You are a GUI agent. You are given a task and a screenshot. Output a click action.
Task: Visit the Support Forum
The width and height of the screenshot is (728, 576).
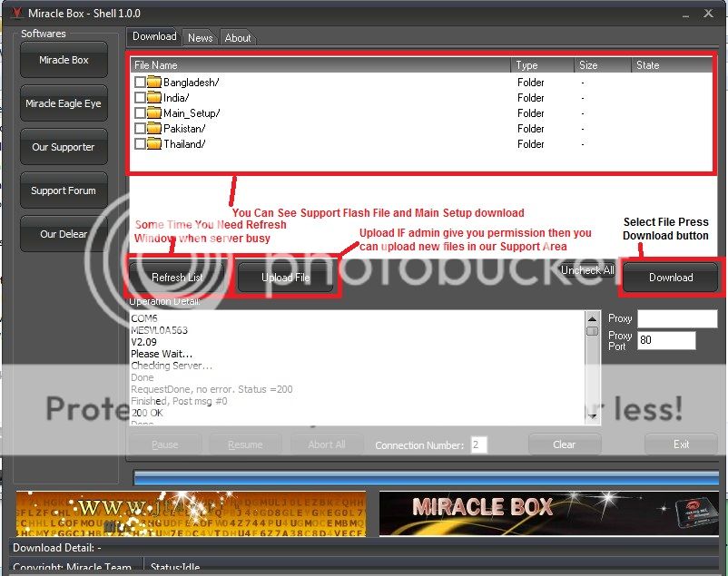click(x=64, y=190)
